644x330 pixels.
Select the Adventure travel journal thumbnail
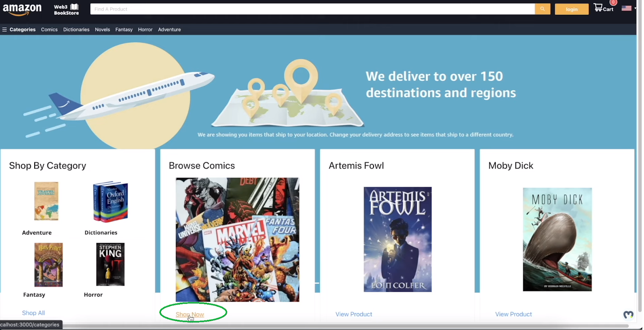tap(46, 201)
